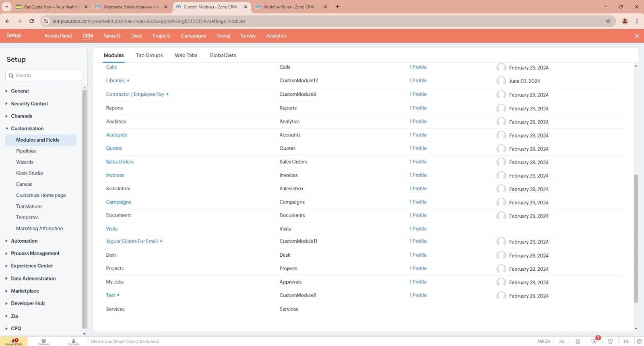This screenshot has height=346, width=644.
Task: Open the Chrome three-dot menu
Action: coord(637,21)
